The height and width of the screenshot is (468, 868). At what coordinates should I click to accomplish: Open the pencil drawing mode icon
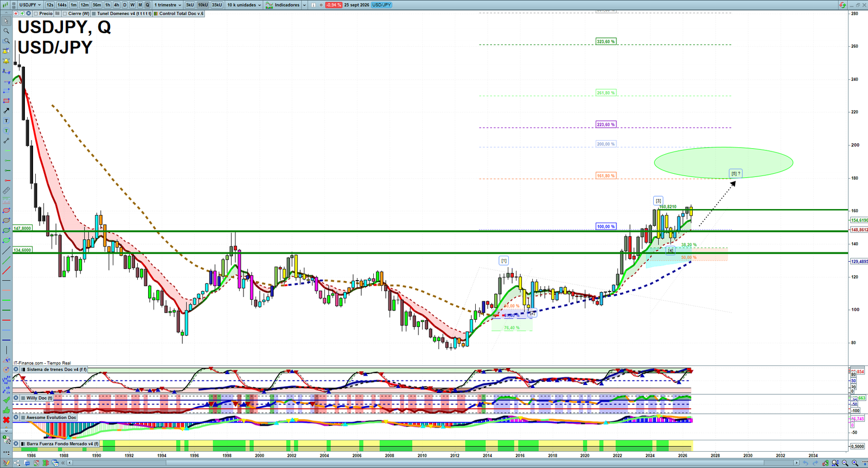tap(7, 463)
